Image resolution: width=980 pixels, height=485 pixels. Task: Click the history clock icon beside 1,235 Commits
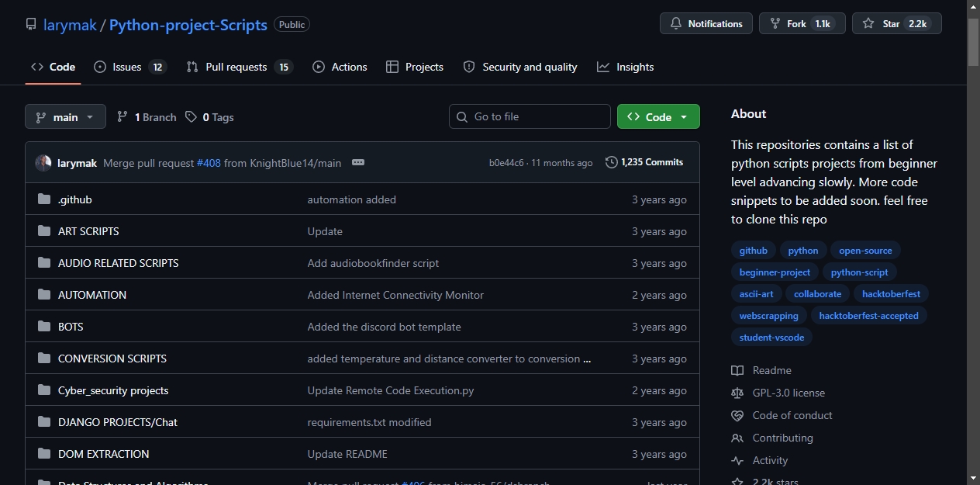[x=612, y=162]
